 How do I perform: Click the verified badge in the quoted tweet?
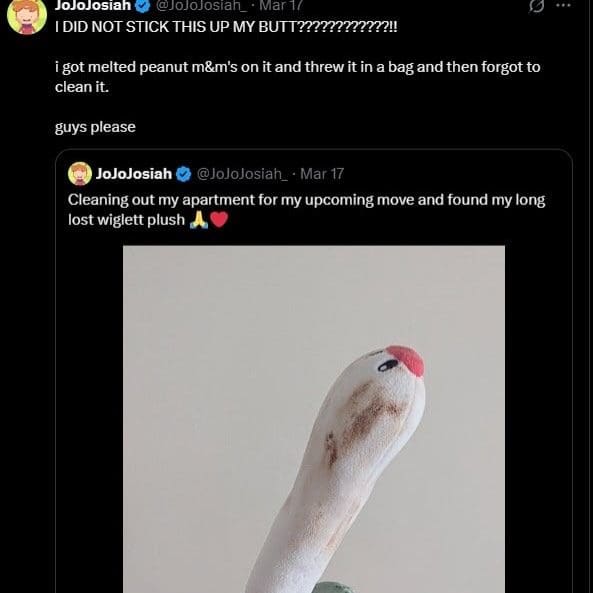(x=184, y=174)
